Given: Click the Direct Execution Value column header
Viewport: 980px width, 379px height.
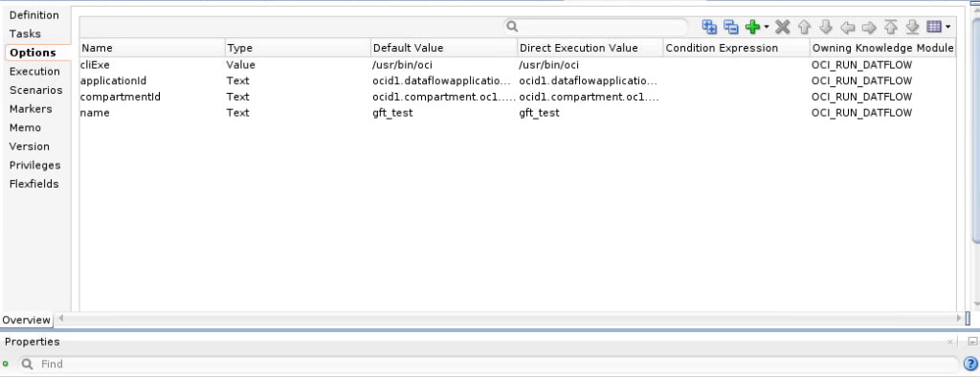Looking at the screenshot, I should [590, 48].
